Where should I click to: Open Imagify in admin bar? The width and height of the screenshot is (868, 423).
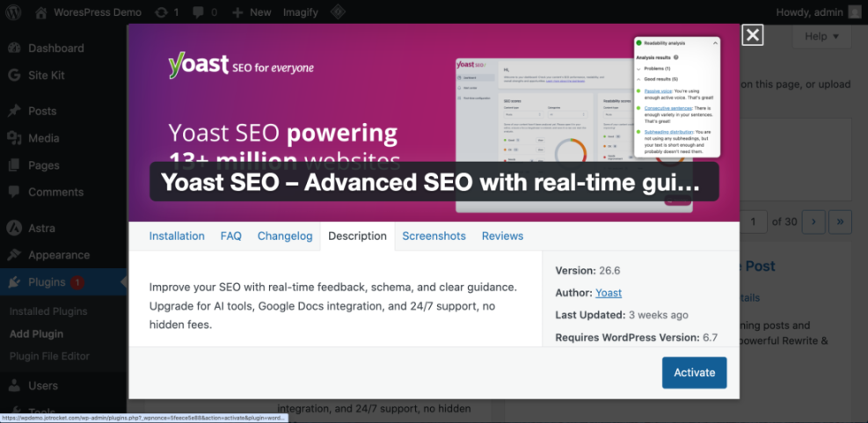[300, 12]
